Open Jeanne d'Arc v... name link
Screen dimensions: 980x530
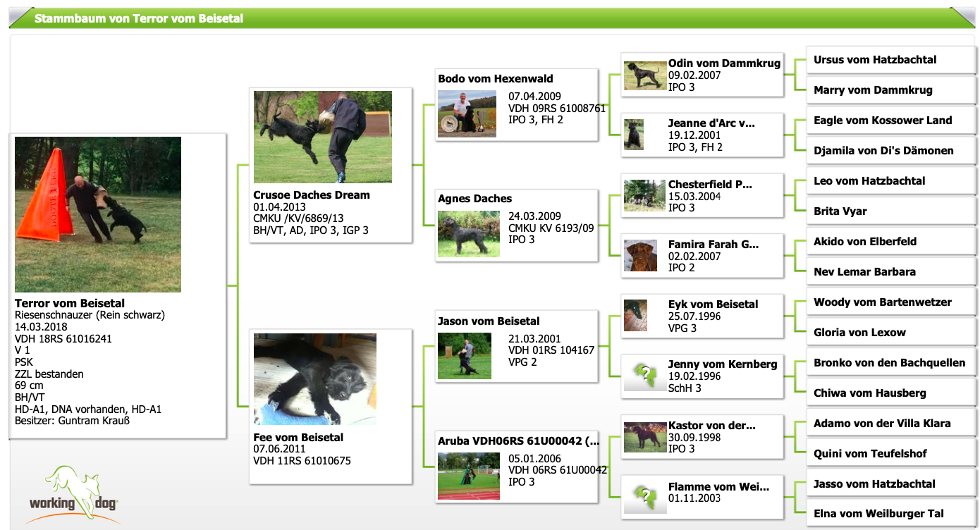(x=711, y=123)
